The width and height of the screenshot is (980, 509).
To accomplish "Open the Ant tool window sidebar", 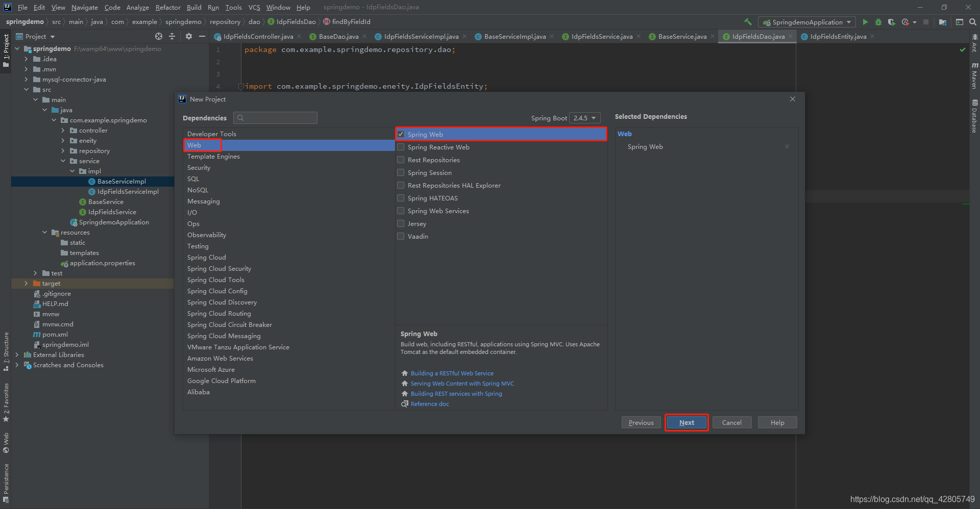I will tap(974, 43).
